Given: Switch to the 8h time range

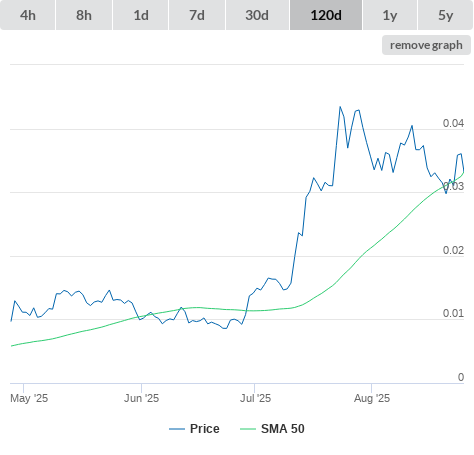Looking at the screenshot, I should [84, 15].
